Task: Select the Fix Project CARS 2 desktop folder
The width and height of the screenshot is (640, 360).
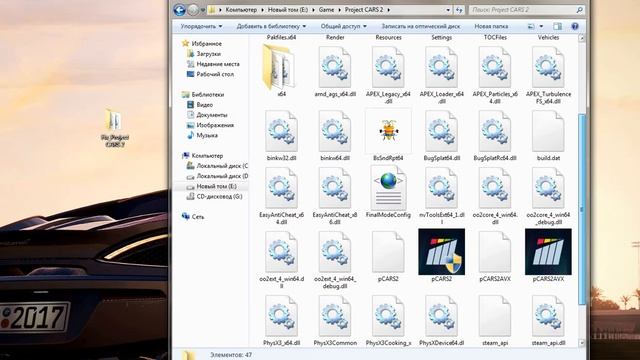Action: pyautogui.click(x=115, y=127)
